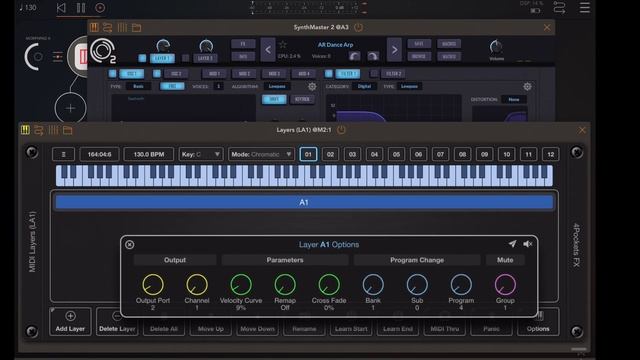Pause playback in the top bar
The image size is (640, 360).
pos(81,8)
